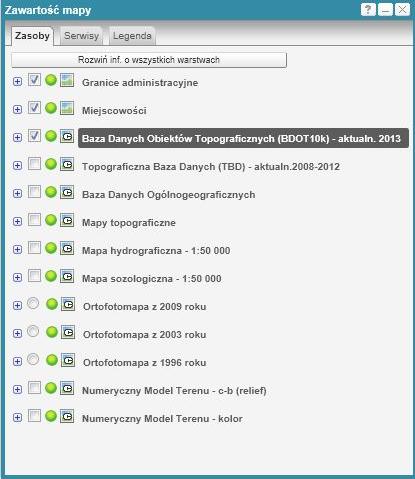The width and height of the screenshot is (415, 479).
Task: Enable the Numeryczny Model Terenu c-b (relief) checkbox
Action: coord(34,388)
